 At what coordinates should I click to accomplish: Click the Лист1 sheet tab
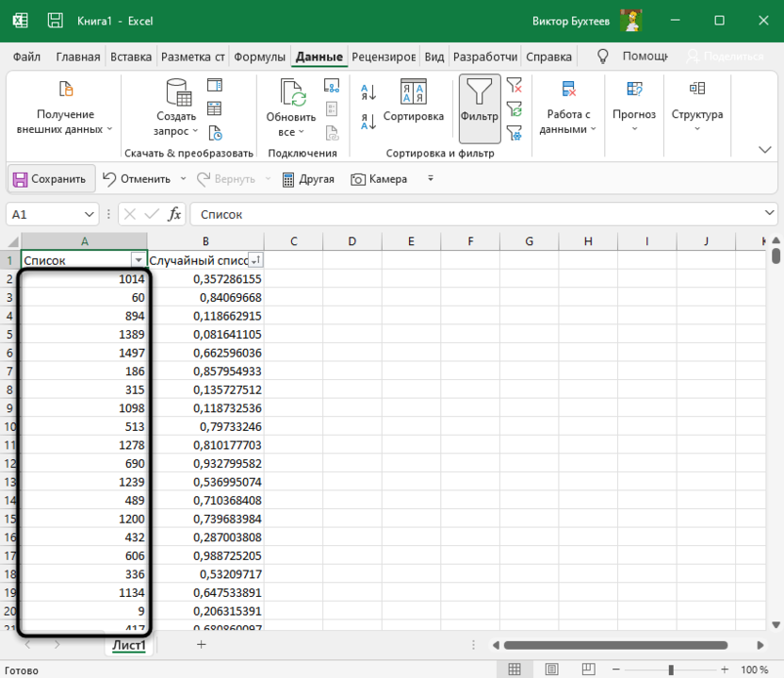click(128, 645)
